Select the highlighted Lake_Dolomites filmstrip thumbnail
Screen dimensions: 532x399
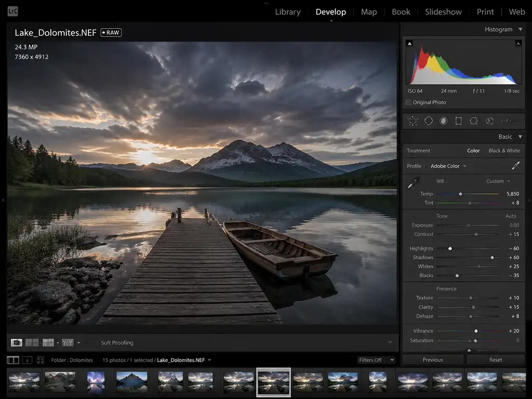coord(273,382)
